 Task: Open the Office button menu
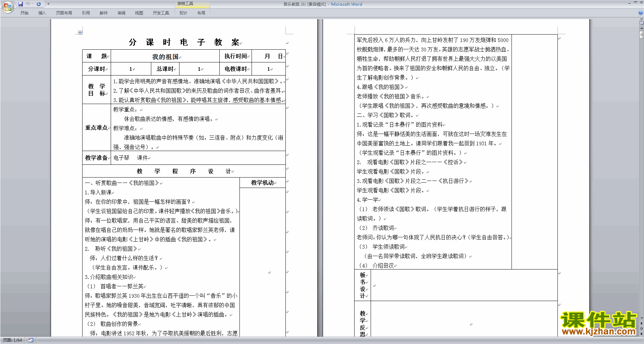pyautogui.click(x=7, y=7)
